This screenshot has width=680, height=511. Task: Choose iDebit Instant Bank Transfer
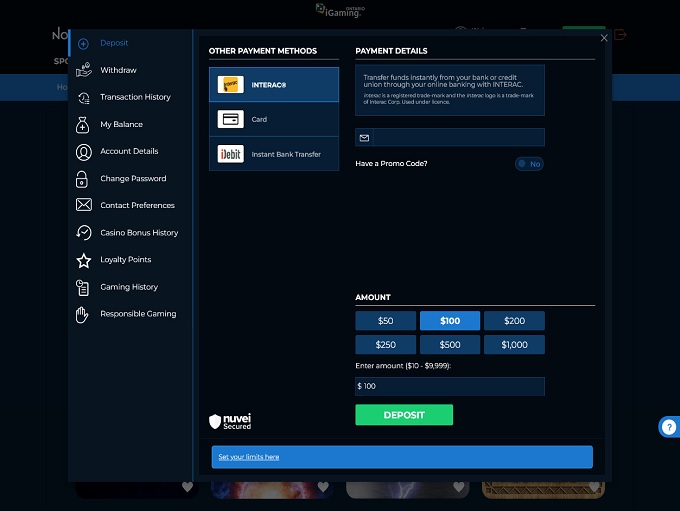[x=274, y=154]
